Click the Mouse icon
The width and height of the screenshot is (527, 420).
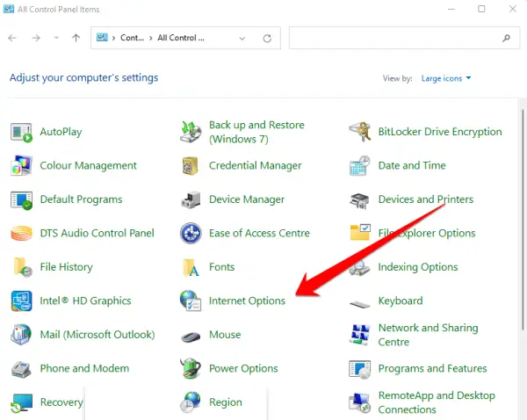click(191, 337)
